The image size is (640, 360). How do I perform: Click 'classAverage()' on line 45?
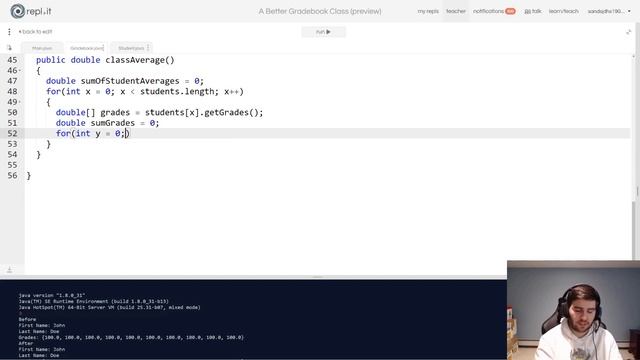[x=140, y=60]
